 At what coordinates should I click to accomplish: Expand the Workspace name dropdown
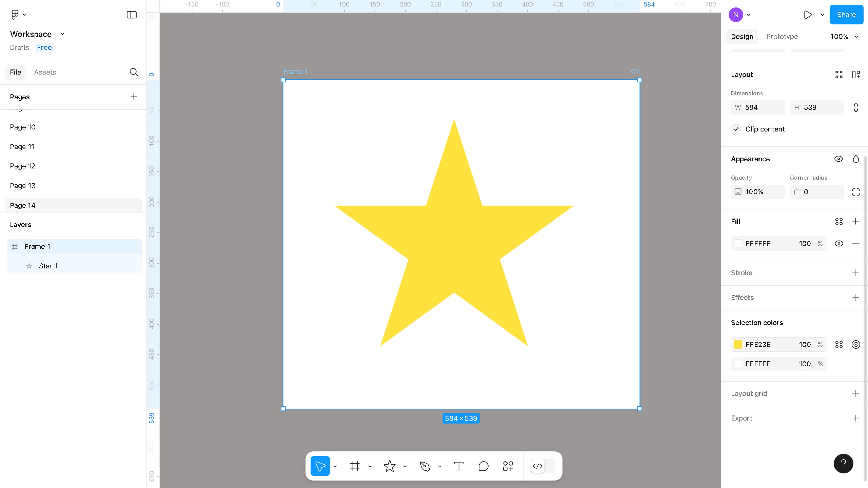[x=62, y=34]
